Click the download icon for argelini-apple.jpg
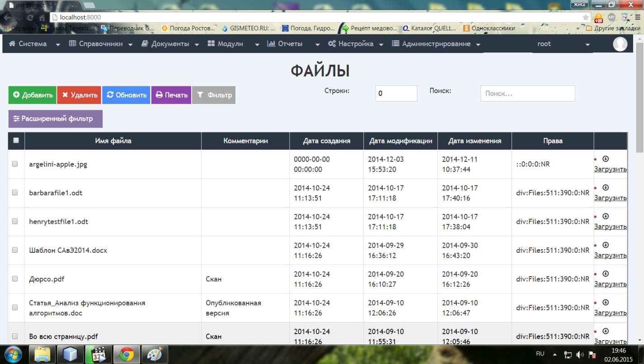The height and width of the screenshot is (364, 644). 606,159
